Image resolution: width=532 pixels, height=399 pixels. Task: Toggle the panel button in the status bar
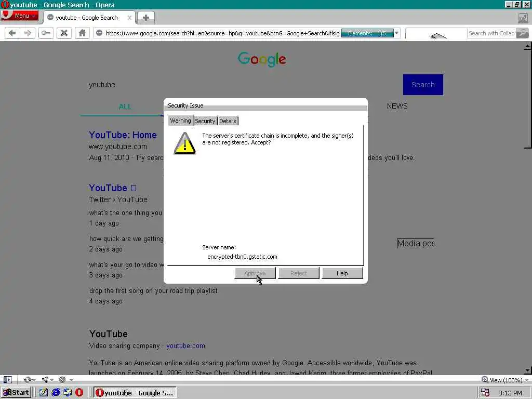pos(7,380)
